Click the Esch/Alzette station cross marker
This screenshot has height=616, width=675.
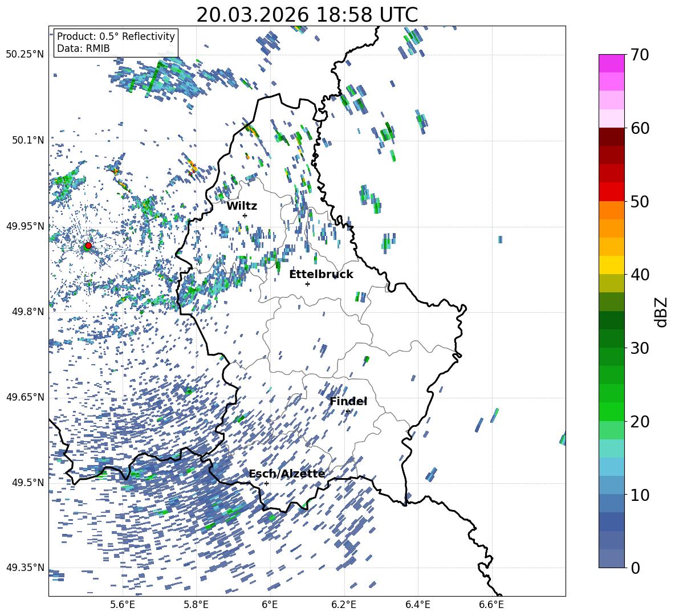pos(266,483)
